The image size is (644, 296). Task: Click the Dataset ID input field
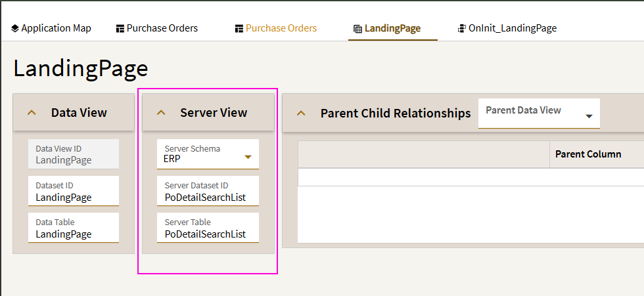pos(74,191)
